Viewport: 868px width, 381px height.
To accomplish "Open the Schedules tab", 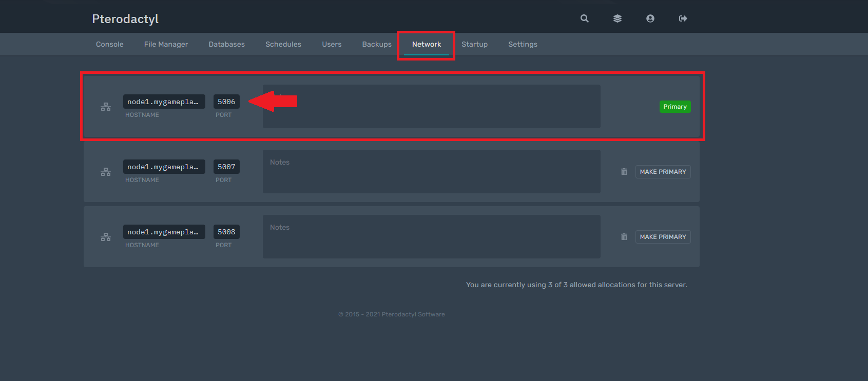I will [x=283, y=44].
